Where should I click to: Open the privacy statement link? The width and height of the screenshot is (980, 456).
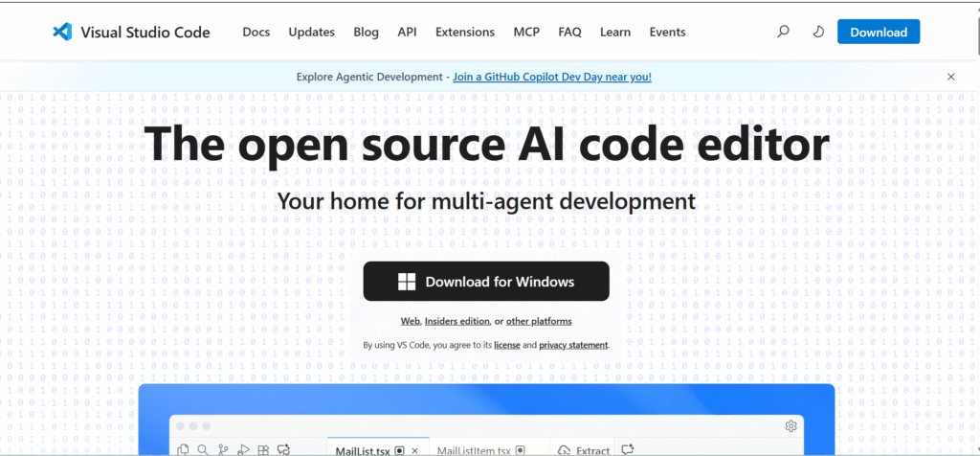(573, 344)
